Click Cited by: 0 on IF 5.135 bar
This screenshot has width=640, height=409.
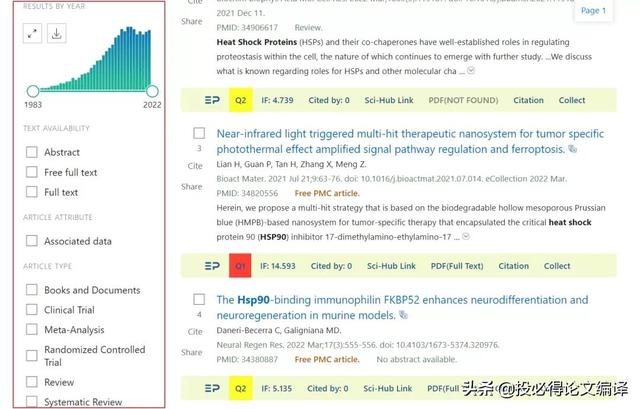tap(328, 389)
